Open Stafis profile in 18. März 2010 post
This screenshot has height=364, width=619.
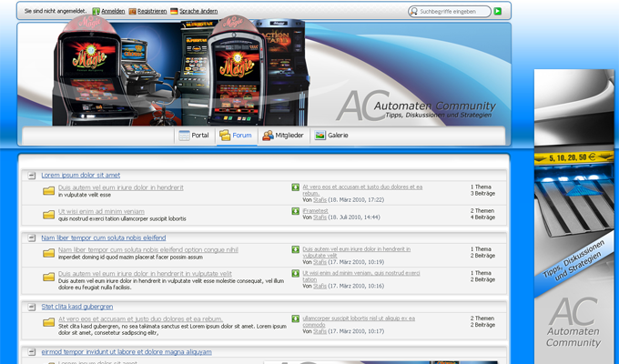pyautogui.click(x=320, y=200)
